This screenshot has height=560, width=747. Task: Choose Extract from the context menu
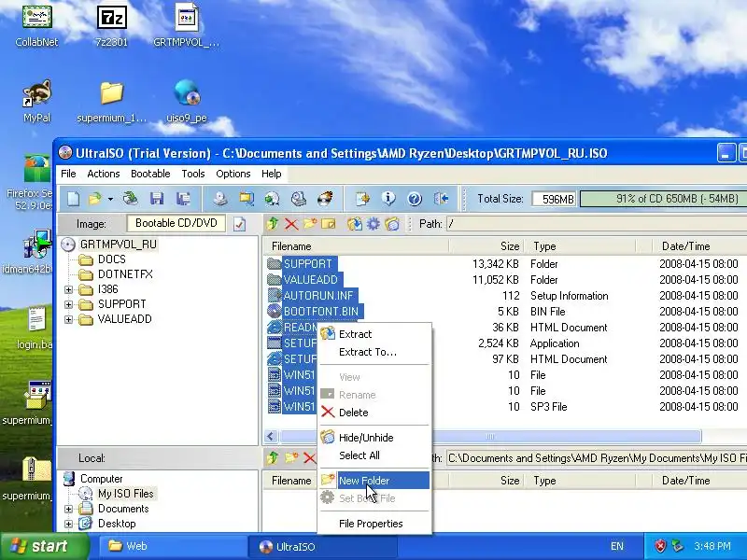click(x=374, y=334)
